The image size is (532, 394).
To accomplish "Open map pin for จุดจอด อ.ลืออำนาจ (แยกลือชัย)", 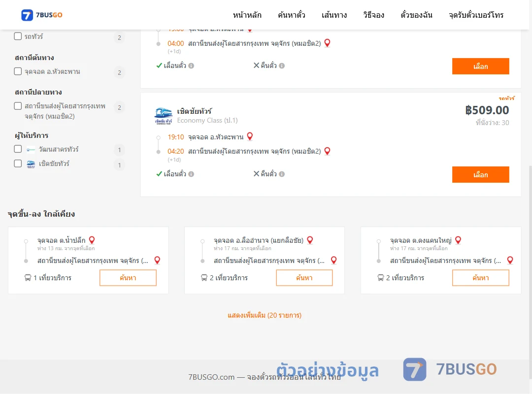I will (310, 240).
